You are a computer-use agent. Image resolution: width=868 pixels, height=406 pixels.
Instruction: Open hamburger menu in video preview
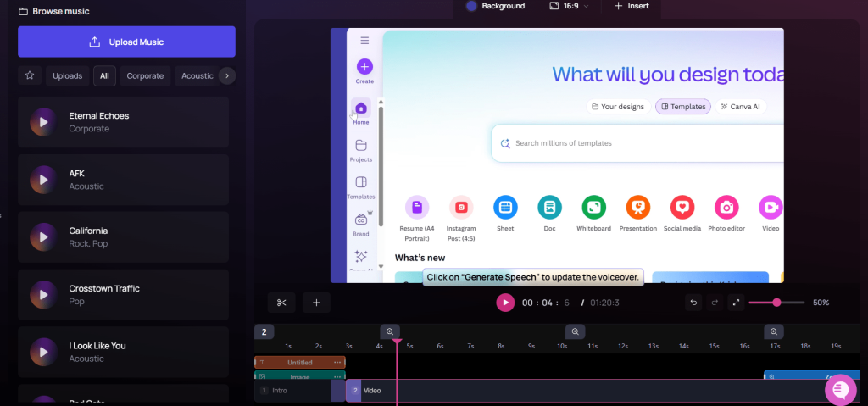(x=364, y=41)
